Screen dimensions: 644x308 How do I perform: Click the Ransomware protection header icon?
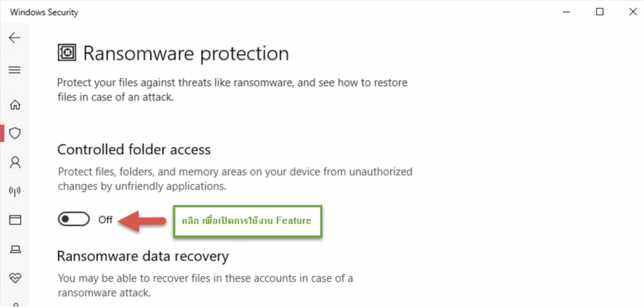[66, 53]
